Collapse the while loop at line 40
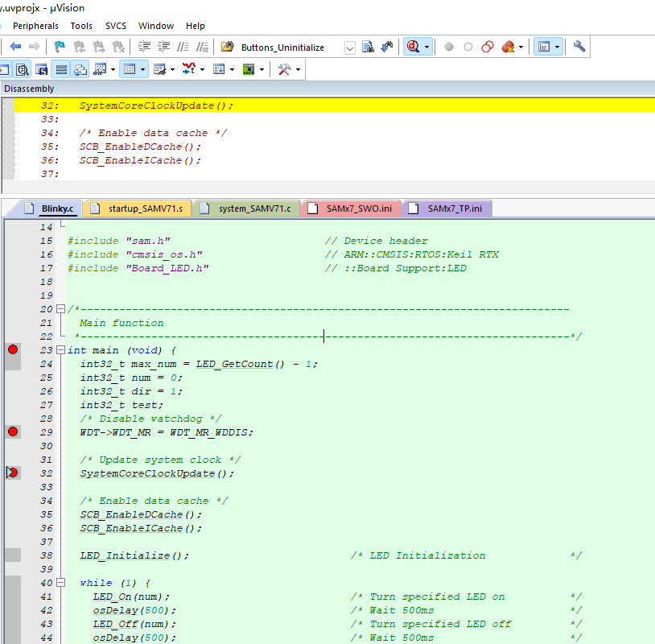Screen dimensions: 655x644 point(60,583)
